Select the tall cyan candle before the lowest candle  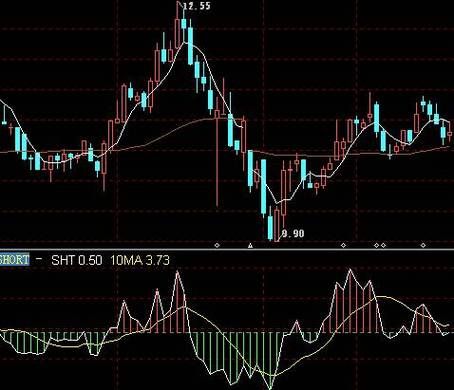point(263,187)
